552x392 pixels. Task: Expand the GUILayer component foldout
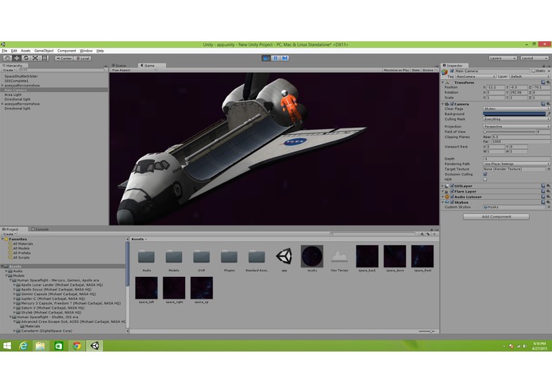click(443, 186)
